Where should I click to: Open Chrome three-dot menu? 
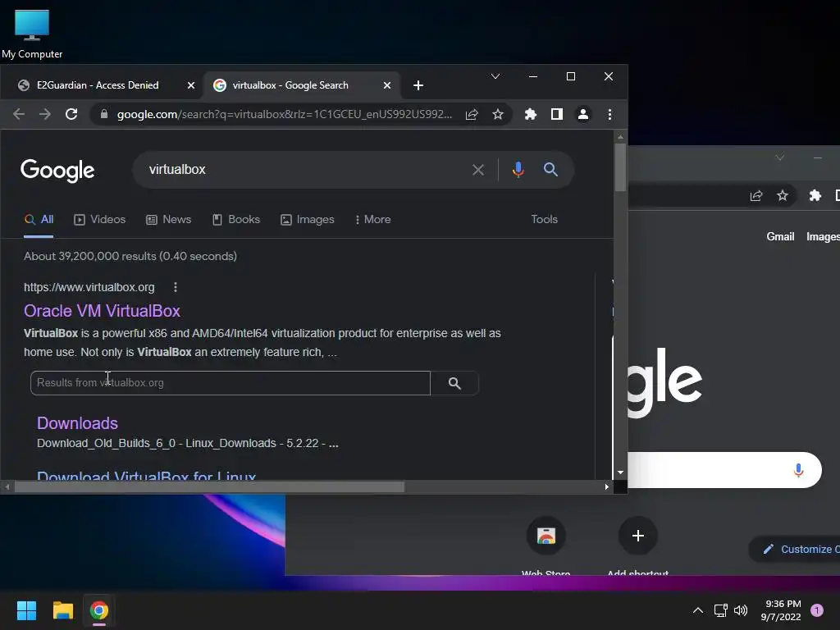point(609,114)
